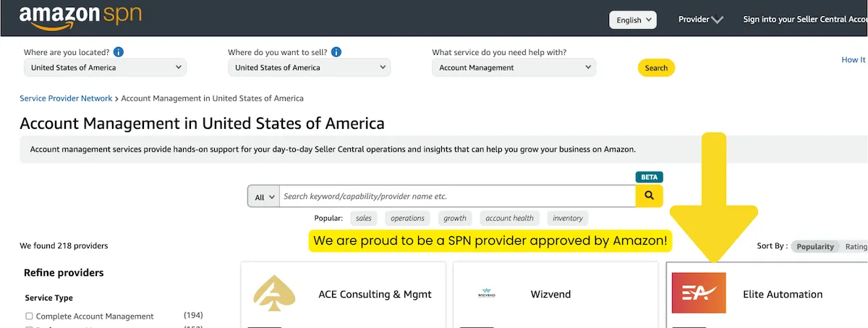Click 'We found 218 providers' text
The width and height of the screenshot is (868, 328).
click(64, 245)
